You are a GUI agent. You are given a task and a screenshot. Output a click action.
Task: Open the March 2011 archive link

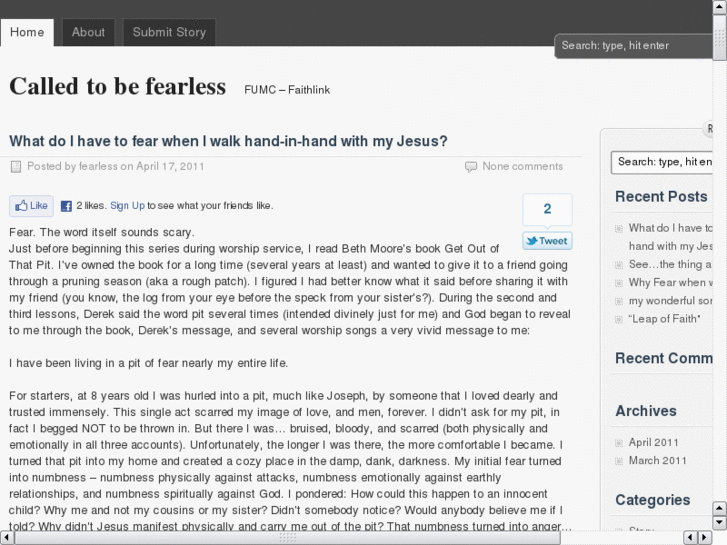click(657, 461)
